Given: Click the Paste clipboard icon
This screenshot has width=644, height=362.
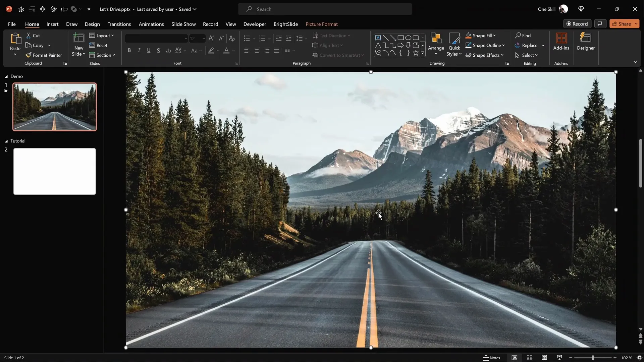Looking at the screenshot, I should coord(15,39).
